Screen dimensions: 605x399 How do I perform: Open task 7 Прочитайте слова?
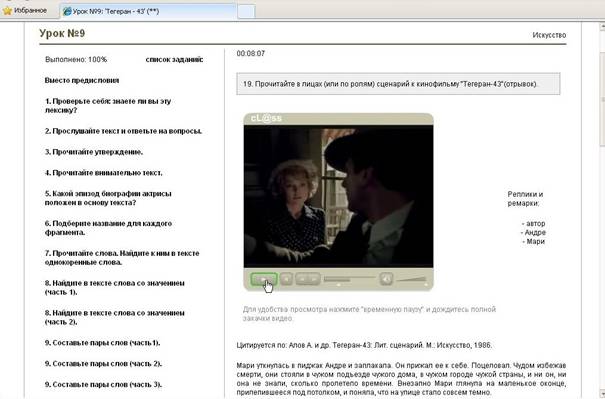122,258
